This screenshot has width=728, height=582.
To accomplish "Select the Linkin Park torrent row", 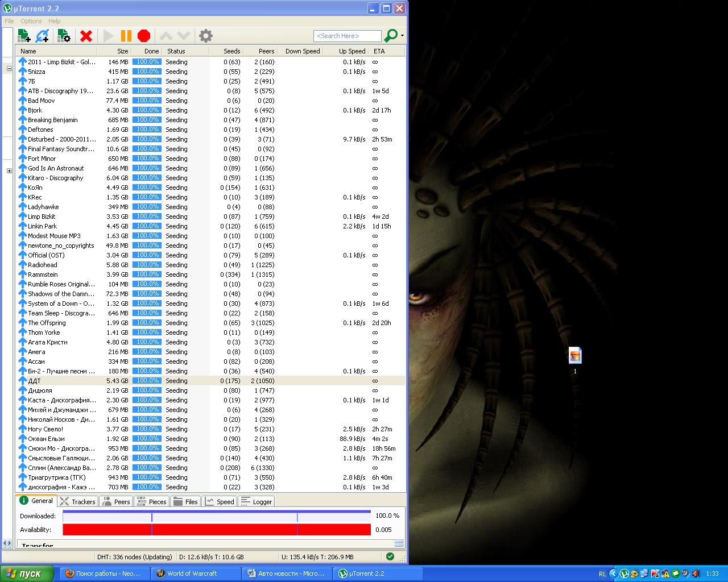I will pos(211,226).
